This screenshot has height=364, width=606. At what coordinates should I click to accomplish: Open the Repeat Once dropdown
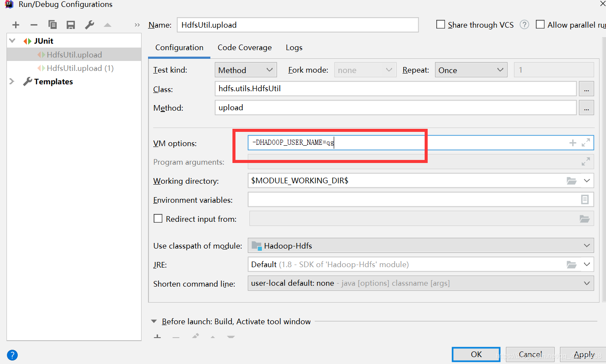(x=471, y=70)
